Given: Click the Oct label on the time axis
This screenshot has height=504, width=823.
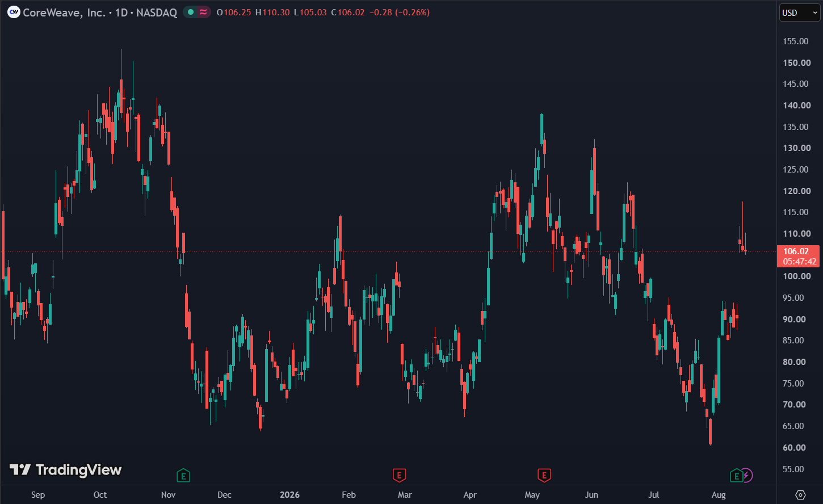Looking at the screenshot, I should 100,495.
